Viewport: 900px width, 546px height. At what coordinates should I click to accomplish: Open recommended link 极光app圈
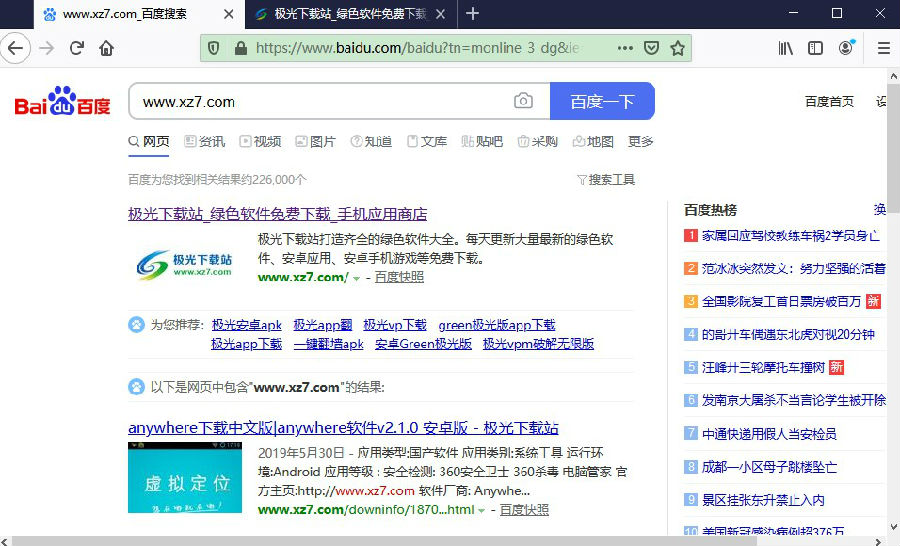click(x=323, y=325)
